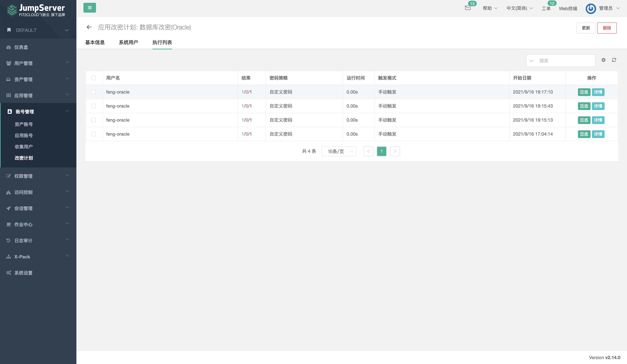Click the sidebar toggle hamburger icon
The image size is (627, 364).
[90, 8]
